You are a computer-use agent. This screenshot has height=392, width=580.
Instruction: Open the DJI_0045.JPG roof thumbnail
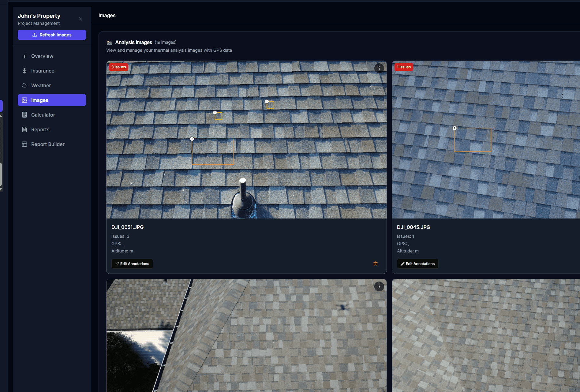point(486,140)
